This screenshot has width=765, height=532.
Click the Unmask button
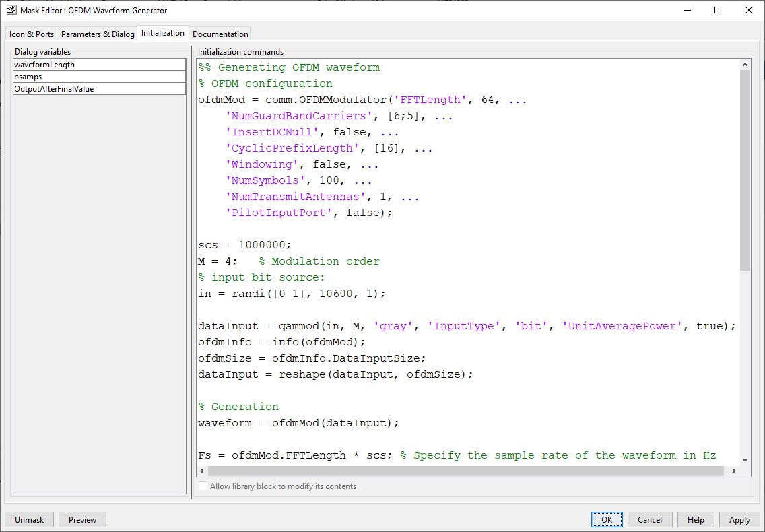tap(29, 520)
